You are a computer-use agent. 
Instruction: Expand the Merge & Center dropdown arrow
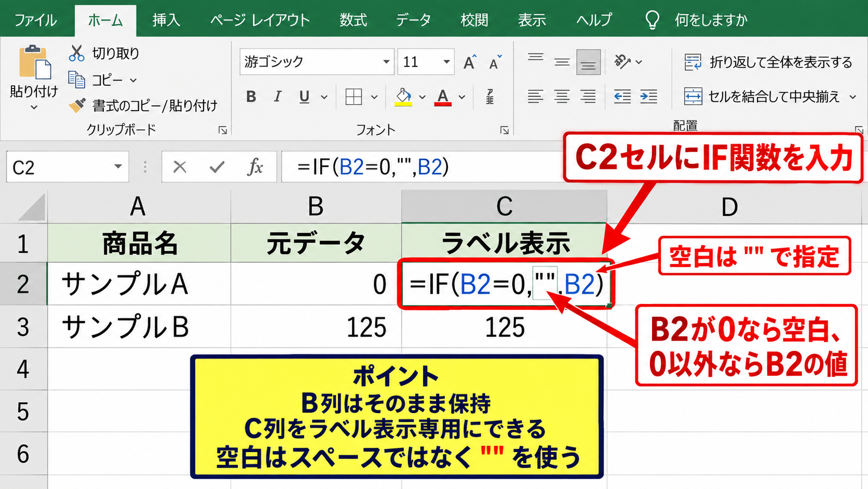852,97
